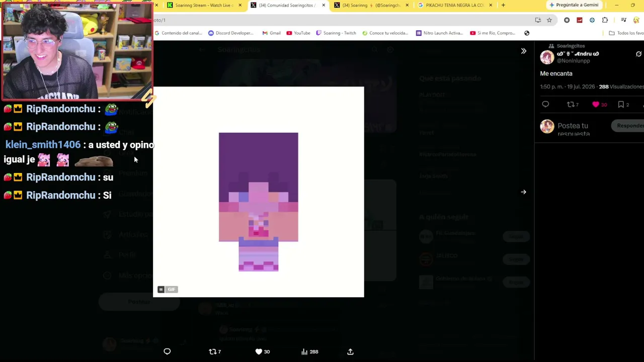644x362 pixels.
Task: Open a new browser tab
Action: 503,5
